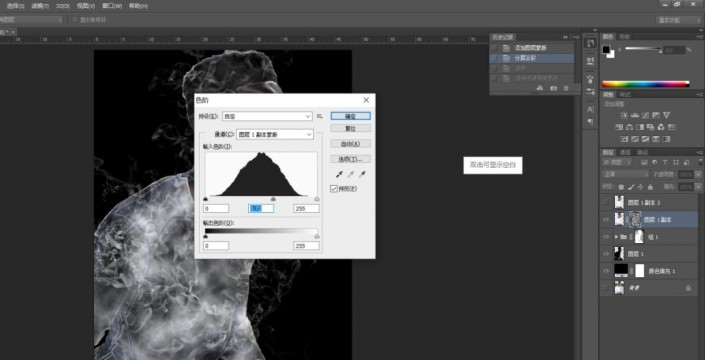Open the Channel dropdown in Levels dialog
705x360 pixels.
click(275, 134)
